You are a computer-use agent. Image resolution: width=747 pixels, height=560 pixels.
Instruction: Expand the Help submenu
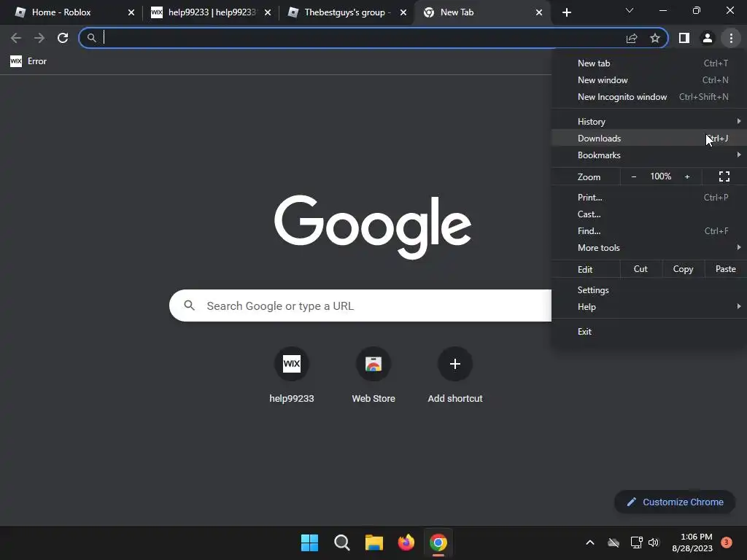point(649,307)
